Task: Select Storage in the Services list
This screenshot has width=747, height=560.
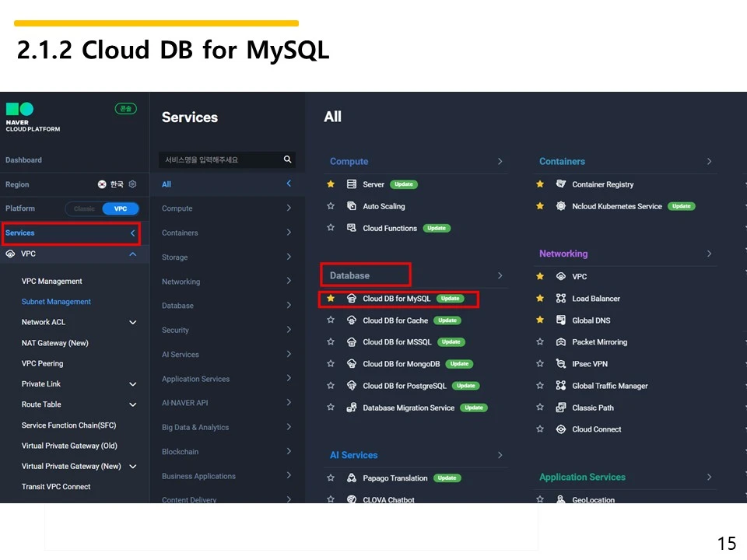Action: [227, 257]
